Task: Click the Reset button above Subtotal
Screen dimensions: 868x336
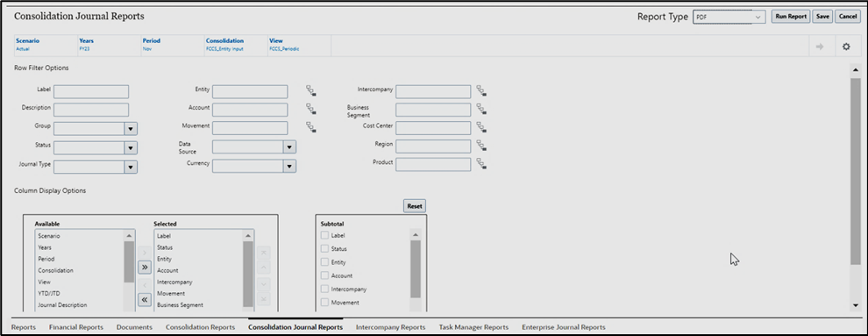Action: 415,206
